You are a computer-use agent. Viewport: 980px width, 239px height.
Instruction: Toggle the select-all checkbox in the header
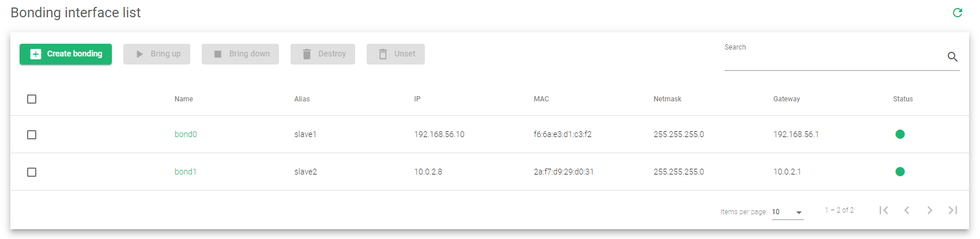(x=32, y=99)
